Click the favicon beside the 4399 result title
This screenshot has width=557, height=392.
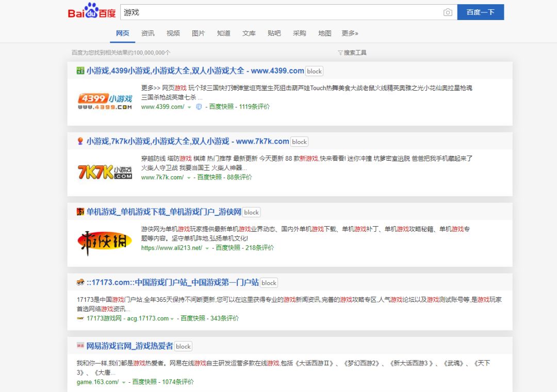[80, 71]
